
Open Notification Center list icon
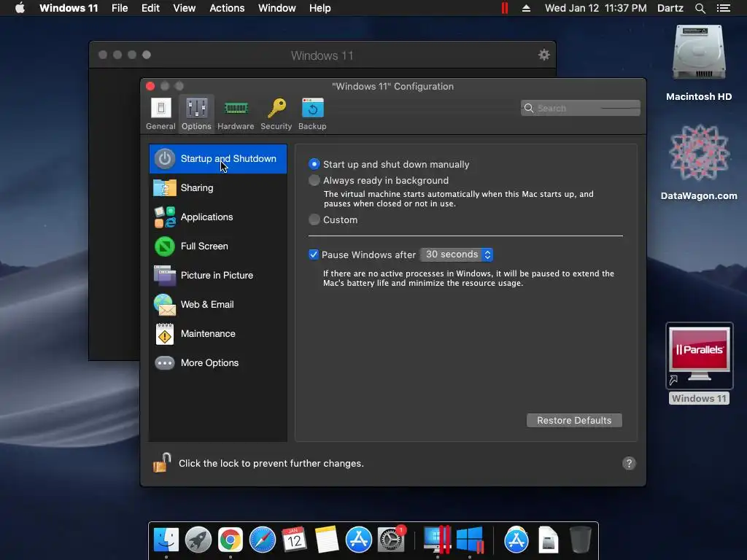coord(723,8)
